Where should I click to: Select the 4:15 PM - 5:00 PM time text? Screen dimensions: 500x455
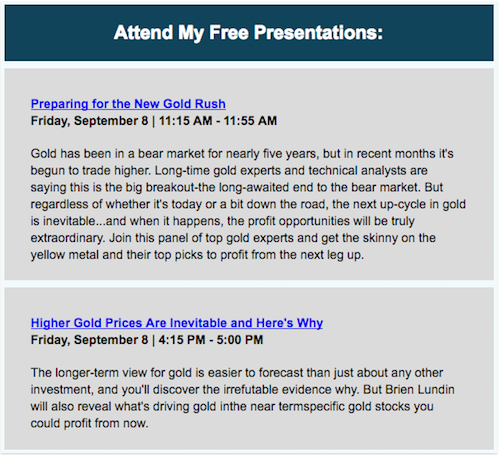211,340
